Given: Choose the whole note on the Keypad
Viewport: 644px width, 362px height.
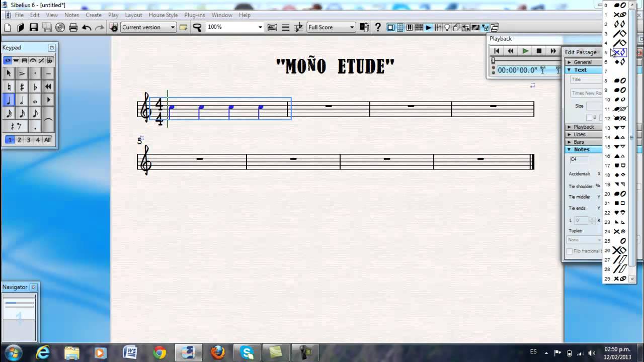Looking at the screenshot, I should click(35, 101).
